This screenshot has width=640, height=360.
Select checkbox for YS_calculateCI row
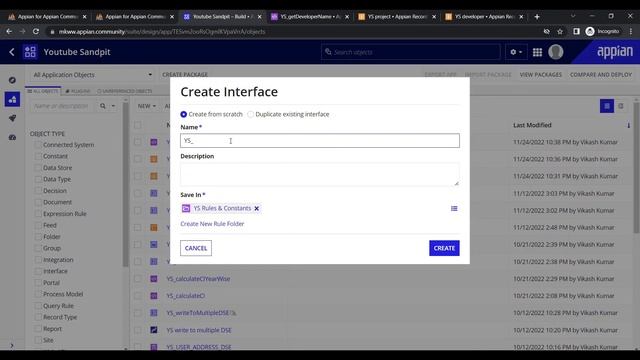tap(138, 296)
